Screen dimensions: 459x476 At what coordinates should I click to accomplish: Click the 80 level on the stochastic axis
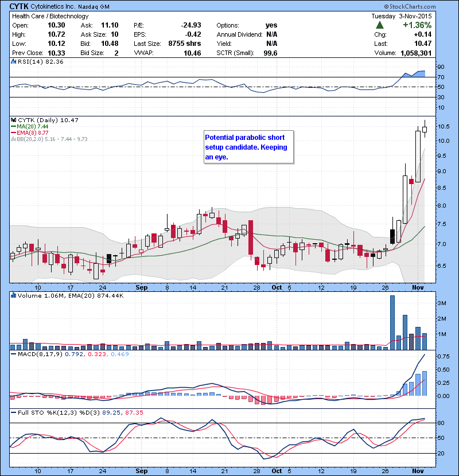(441, 423)
